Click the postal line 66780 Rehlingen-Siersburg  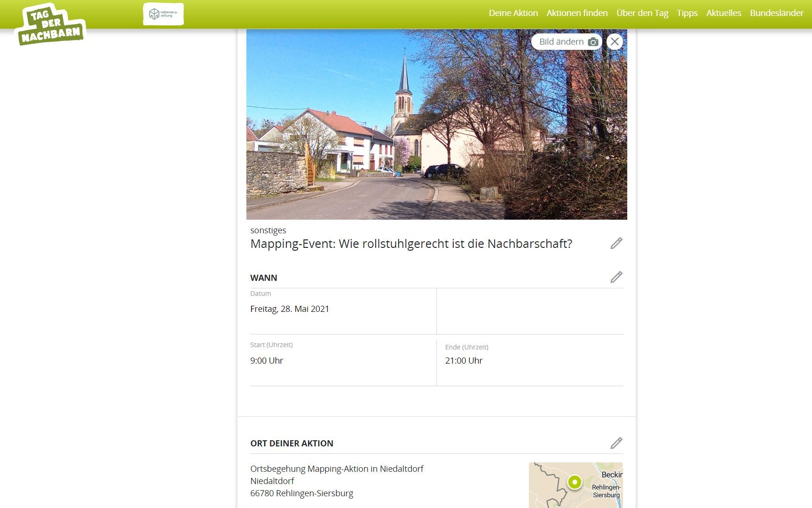[x=302, y=493]
